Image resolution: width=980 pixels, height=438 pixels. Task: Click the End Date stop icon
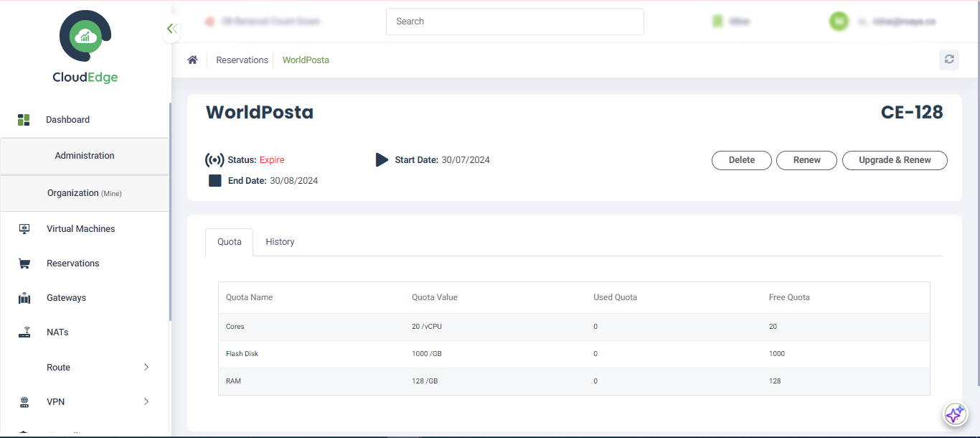click(215, 181)
